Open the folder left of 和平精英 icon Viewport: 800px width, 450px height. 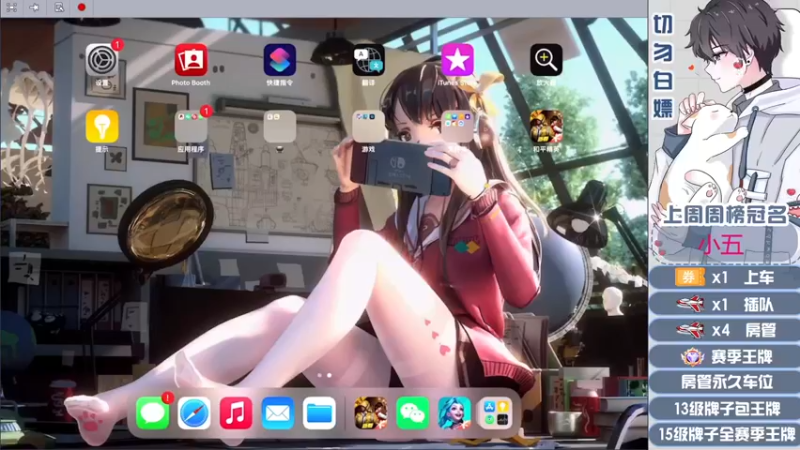click(x=457, y=127)
